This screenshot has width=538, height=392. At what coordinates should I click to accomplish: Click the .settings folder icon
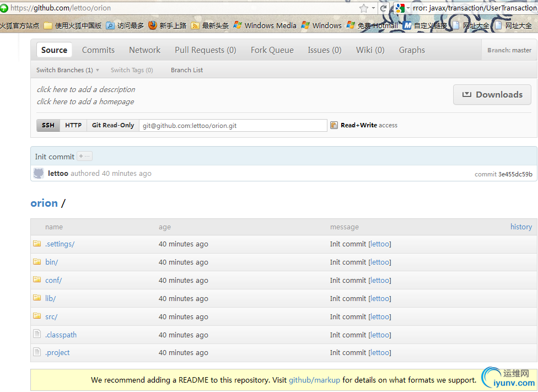pyautogui.click(x=37, y=244)
